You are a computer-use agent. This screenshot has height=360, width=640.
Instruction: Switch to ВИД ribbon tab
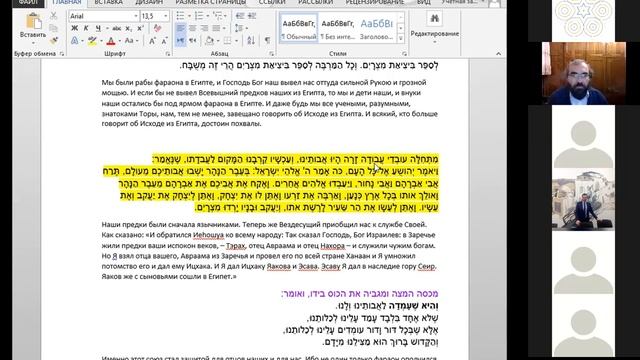[424, 2]
